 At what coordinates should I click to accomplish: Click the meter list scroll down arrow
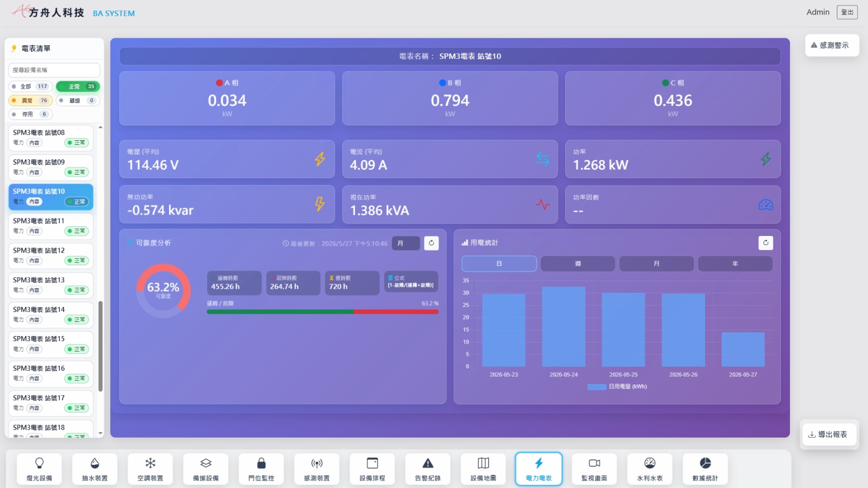point(101,433)
